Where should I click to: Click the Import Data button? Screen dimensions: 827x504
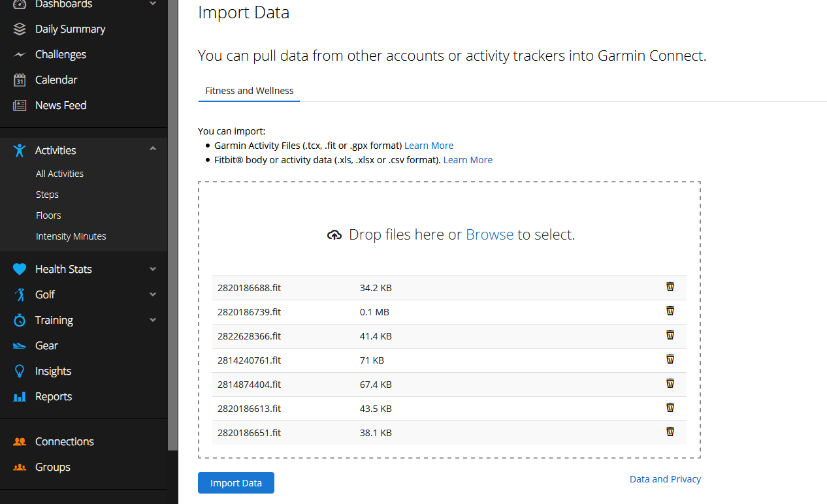click(x=236, y=482)
